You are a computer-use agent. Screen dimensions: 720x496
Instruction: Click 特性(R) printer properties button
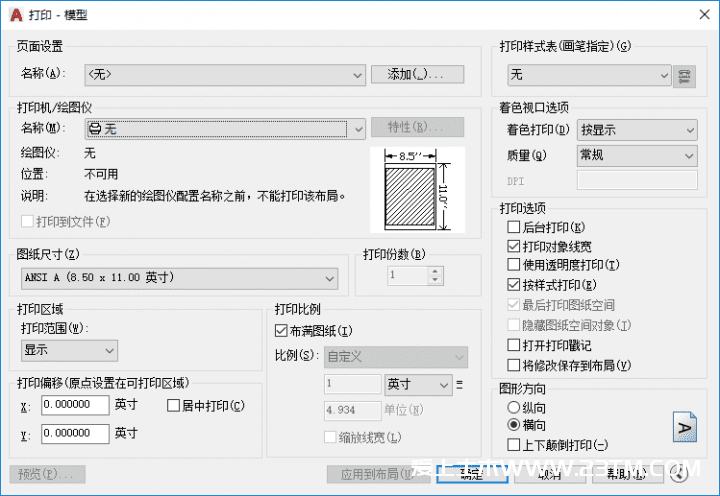pyautogui.click(x=417, y=127)
